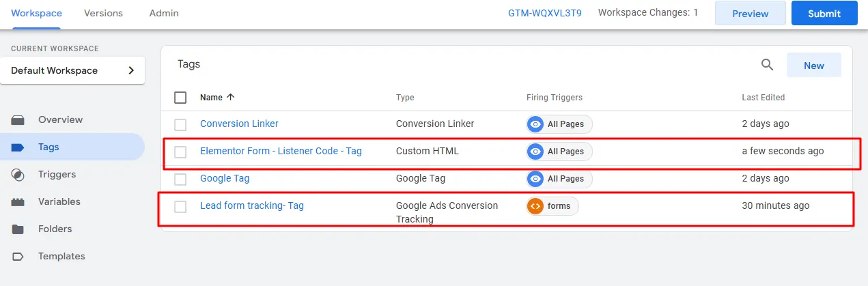868x286 pixels.
Task: Click the 'a few seconds ago' timestamp
Action: pos(783,151)
